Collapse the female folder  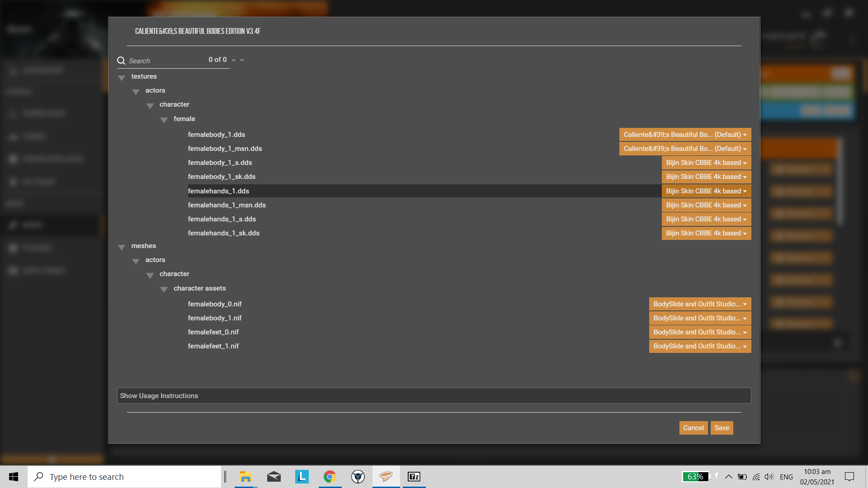(164, 120)
